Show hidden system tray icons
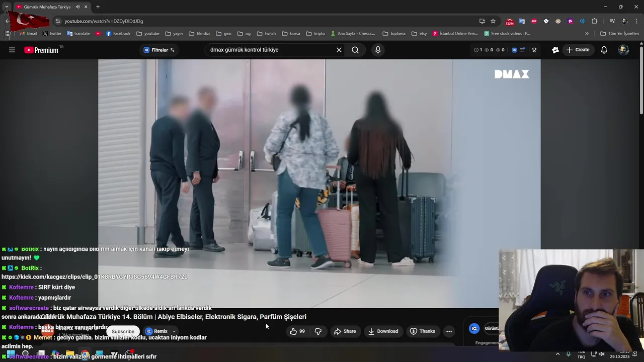Screen dimensions: 644x362 (x=557, y=354)
